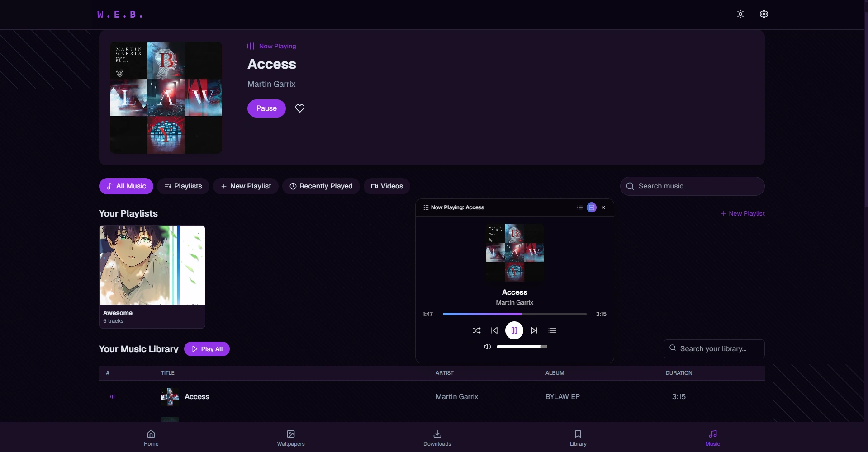Seek within the mini player progress bar
This screenshot has width=868, height=452.
(515, 314)
